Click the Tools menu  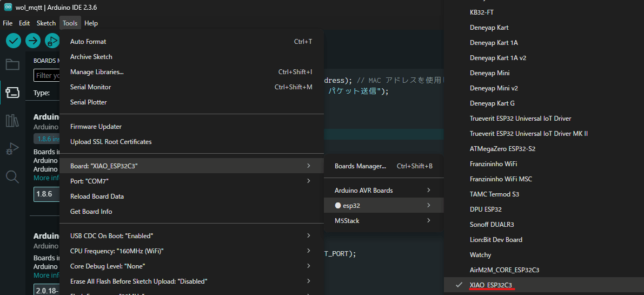click(70, 23)
